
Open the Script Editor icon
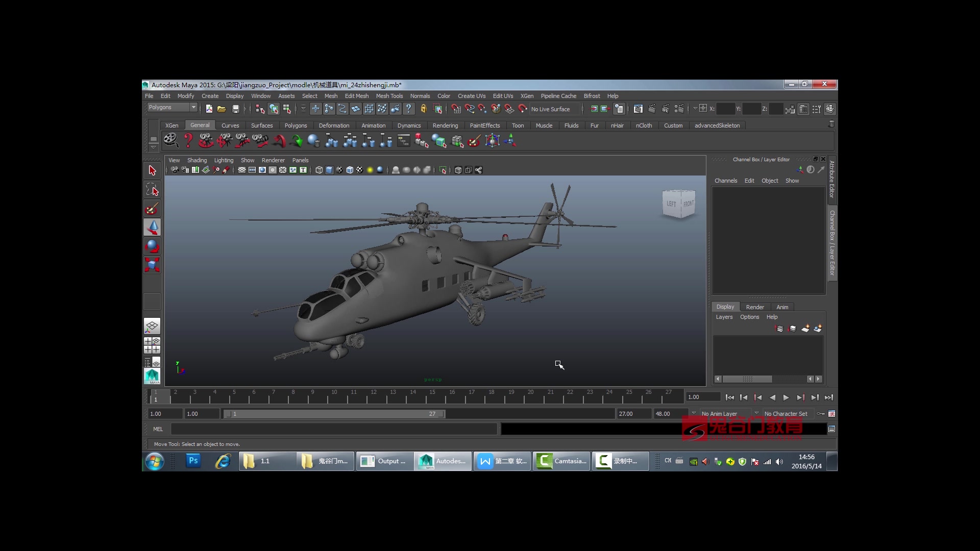831,429
